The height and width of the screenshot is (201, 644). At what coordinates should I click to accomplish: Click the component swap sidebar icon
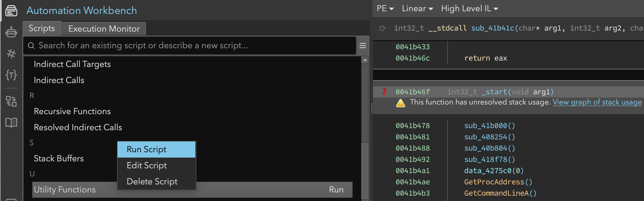[11, 101]
